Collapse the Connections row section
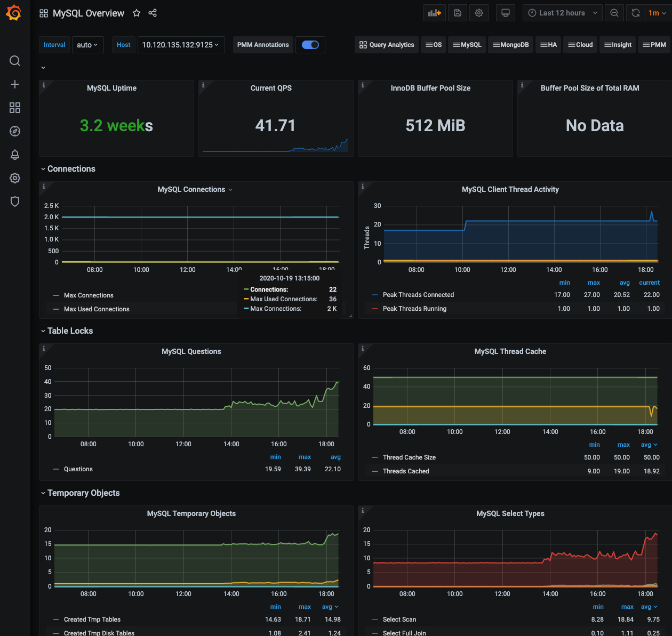Viewport: 672px width, 636px height. point(71,169)
